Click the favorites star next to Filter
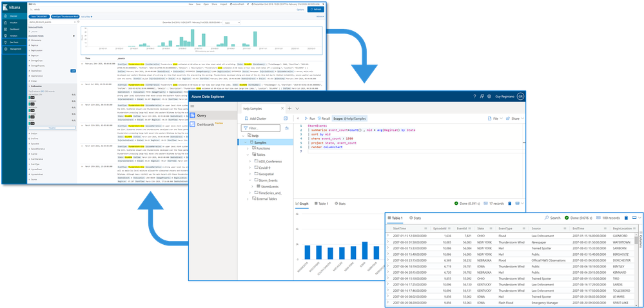644x308 pixels. click(287, 128)
